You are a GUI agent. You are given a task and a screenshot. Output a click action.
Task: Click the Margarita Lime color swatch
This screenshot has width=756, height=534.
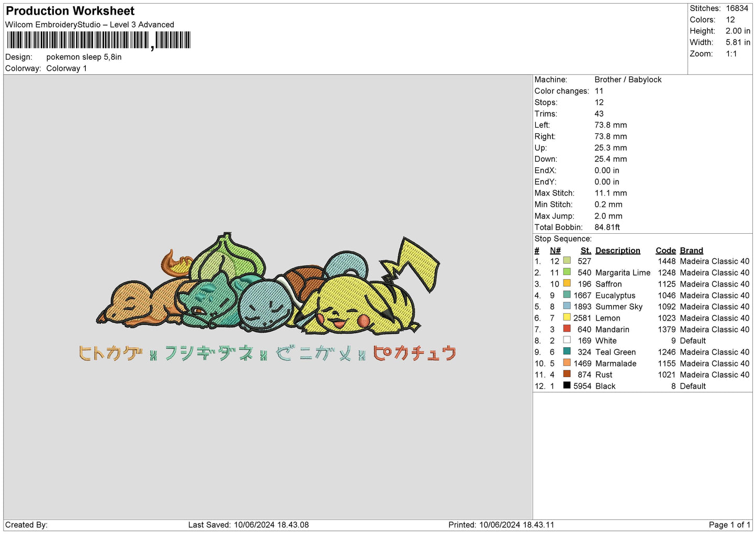click(567, 272)
